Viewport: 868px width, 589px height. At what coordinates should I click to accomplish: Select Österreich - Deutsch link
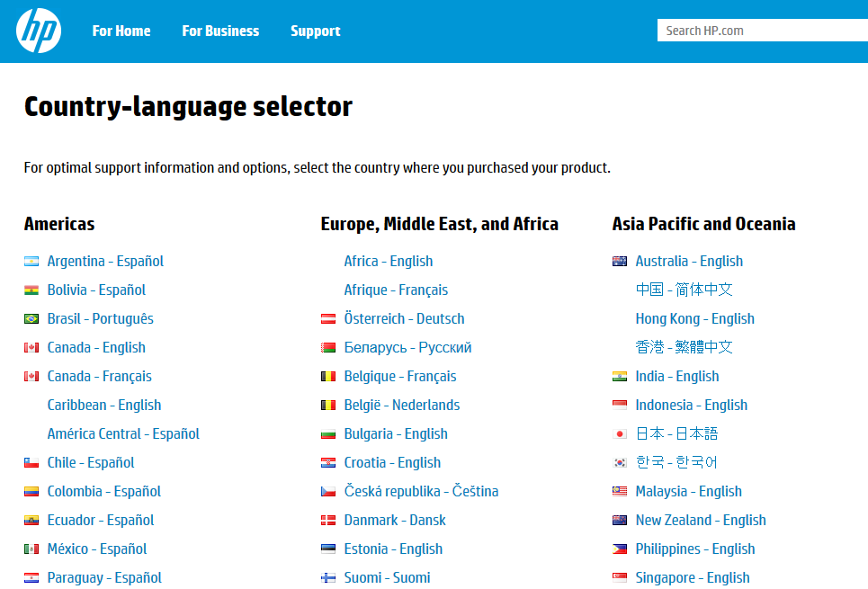point(404,319)
